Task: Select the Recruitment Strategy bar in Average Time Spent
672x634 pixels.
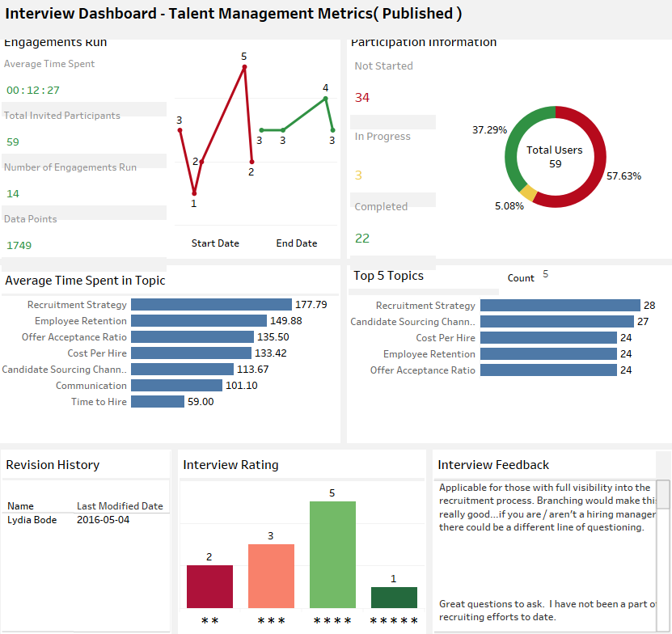Action: click(x=210, y=305)
